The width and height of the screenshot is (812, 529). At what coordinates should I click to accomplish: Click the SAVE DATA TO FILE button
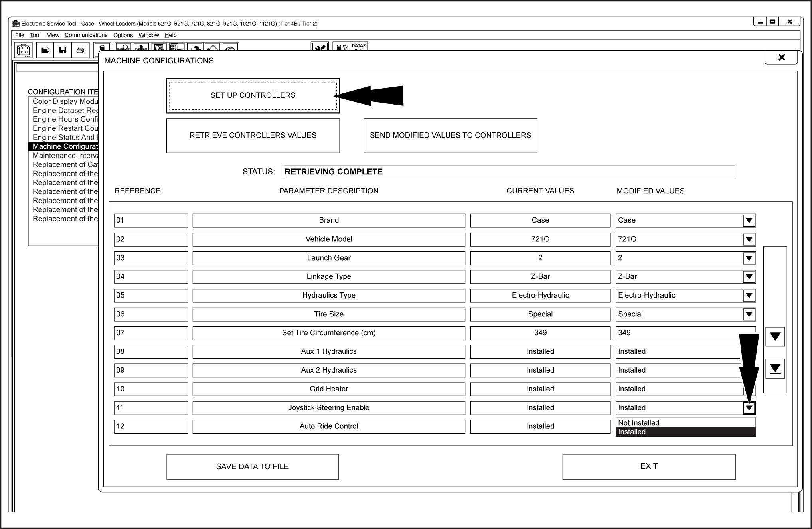tap(253, 467)
